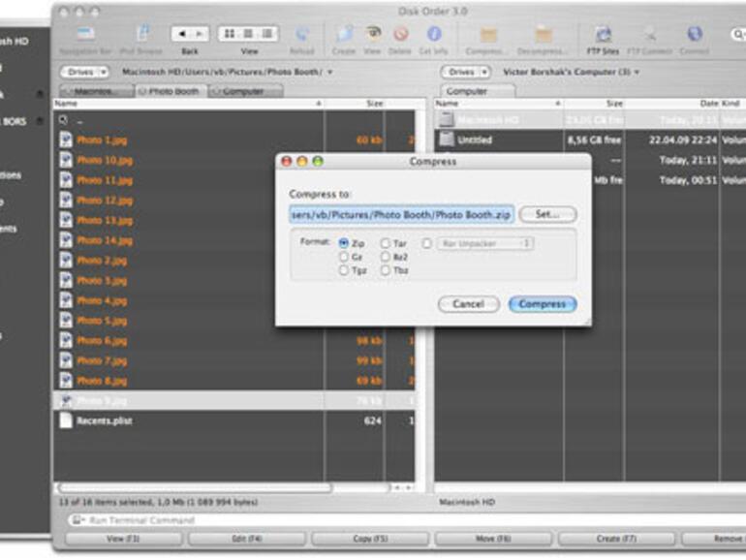Click the Create toolbar icon
This screenshot has width=746, height=560.
click(x=344, y=34)
